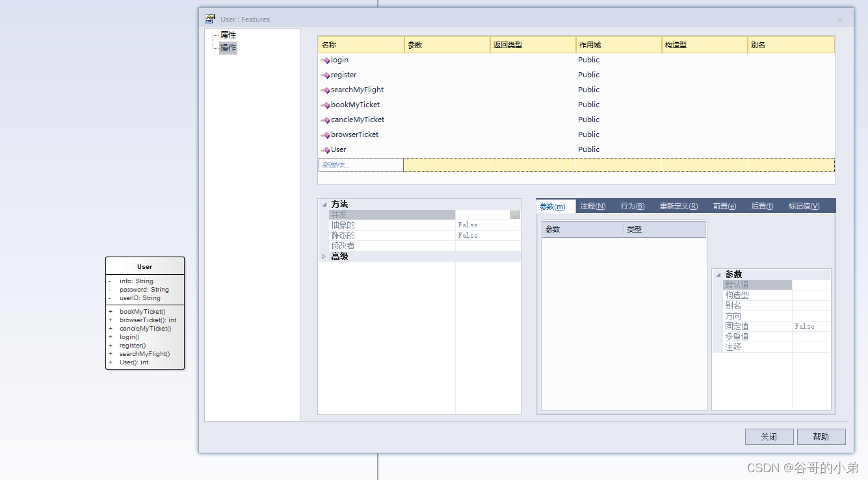
Task: Click the 静态的 False value
Action: (x=467, y=236)
